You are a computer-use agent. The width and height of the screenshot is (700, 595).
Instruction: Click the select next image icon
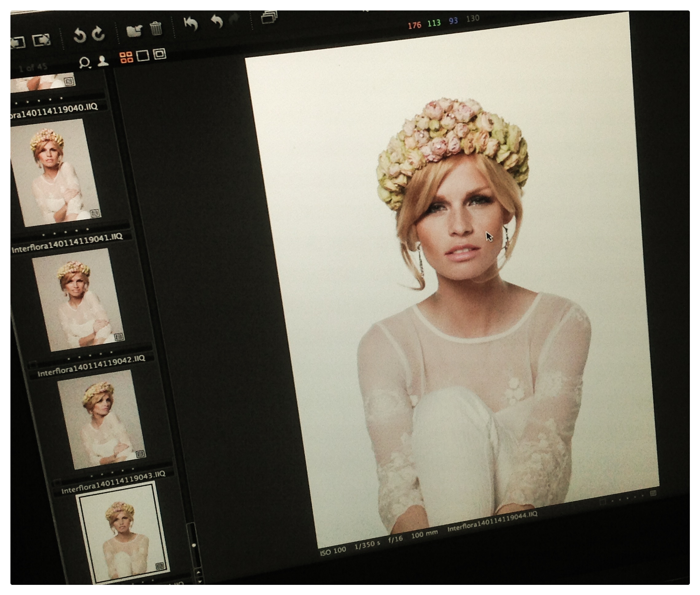tap(41, 40)
